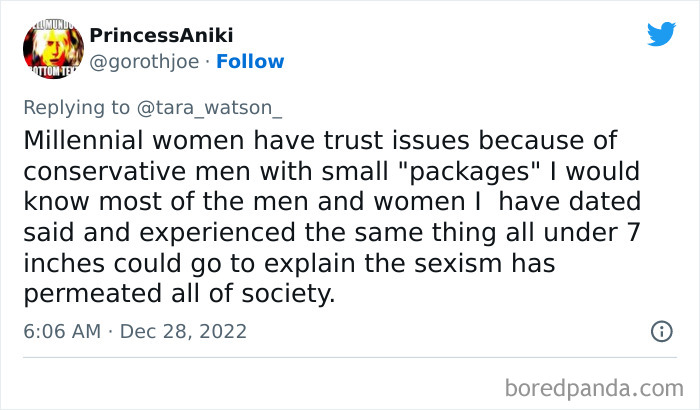Open the tweet info circle icon
700x410 pixels.
tap(661, 330)
